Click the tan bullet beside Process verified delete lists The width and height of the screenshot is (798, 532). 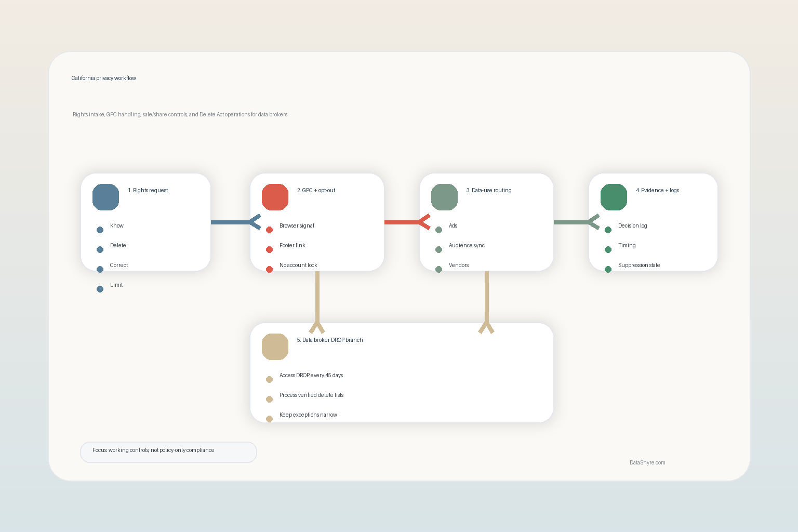[x=269, y=399]
